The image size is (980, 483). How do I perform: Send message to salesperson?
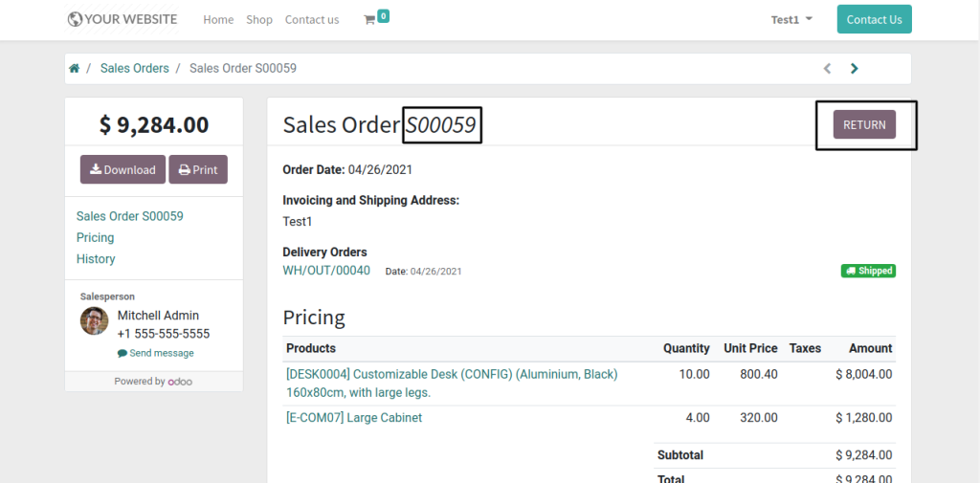click(156, 353)
